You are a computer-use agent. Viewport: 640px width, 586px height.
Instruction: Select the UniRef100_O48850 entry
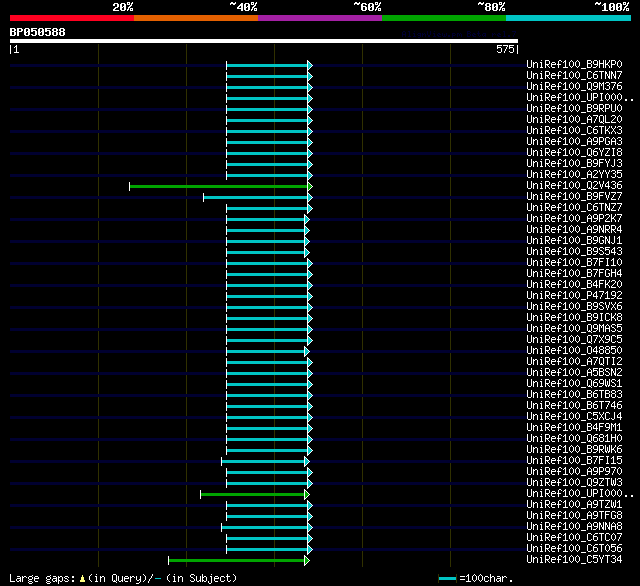(574, 351)
